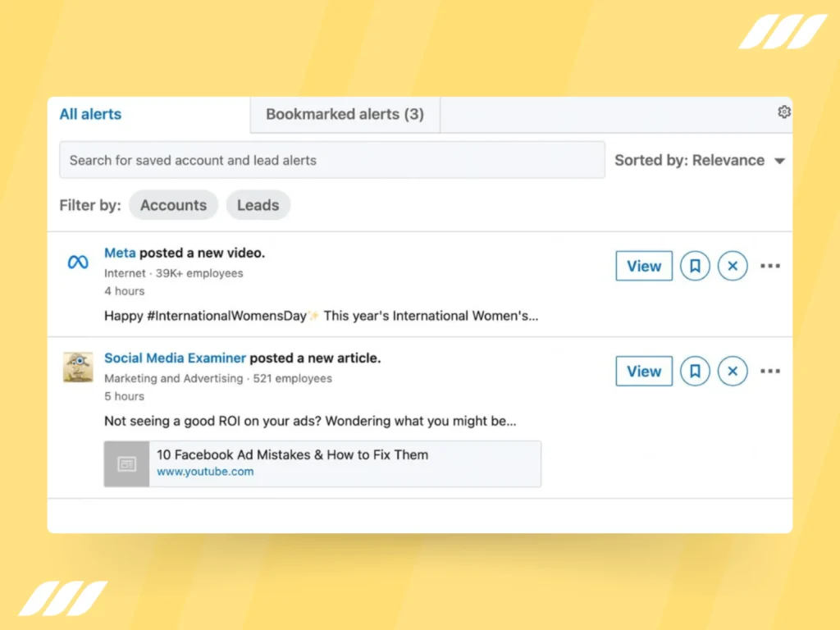Dismiss the Social Media Examiner alert
The image size is (840, 630).
[x=733, y=371]
